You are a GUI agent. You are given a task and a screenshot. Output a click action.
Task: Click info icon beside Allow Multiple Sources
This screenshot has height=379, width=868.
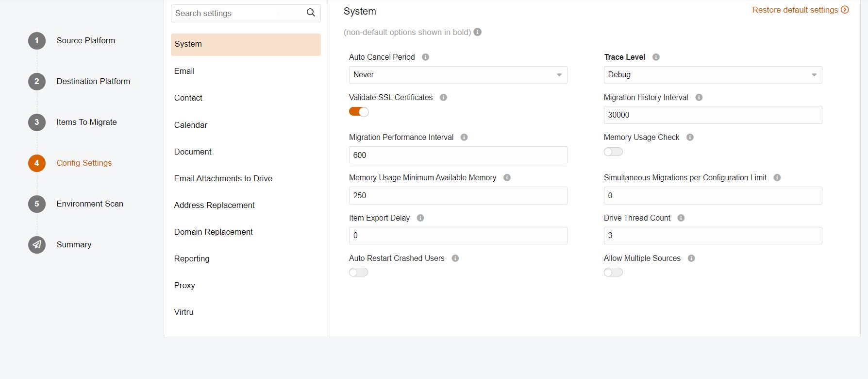pyautogui.click(x=691, y=258)
